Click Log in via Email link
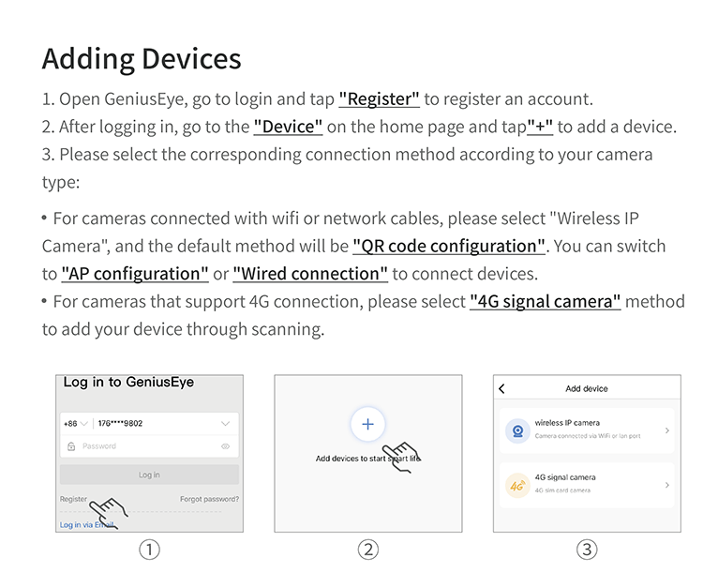703x588 pixels. click(x=86, y=525)
